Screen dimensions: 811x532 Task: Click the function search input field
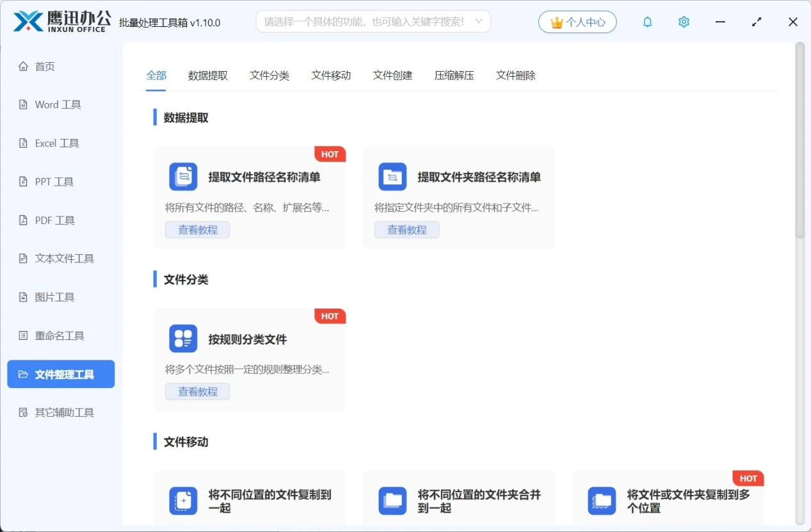373,21
